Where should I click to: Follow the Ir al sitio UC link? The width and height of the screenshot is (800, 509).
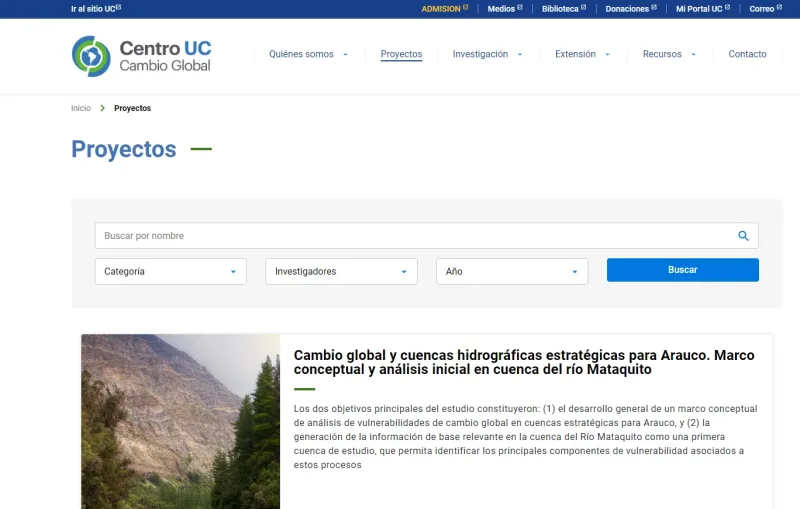[93, 9]
